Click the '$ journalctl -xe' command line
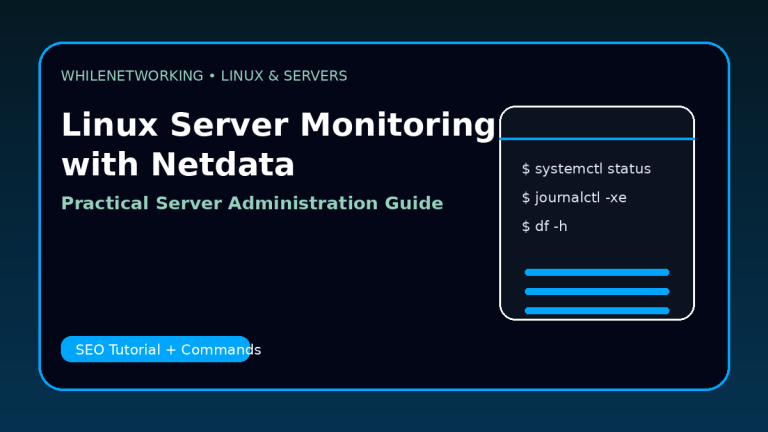 [x=574, y=198]
